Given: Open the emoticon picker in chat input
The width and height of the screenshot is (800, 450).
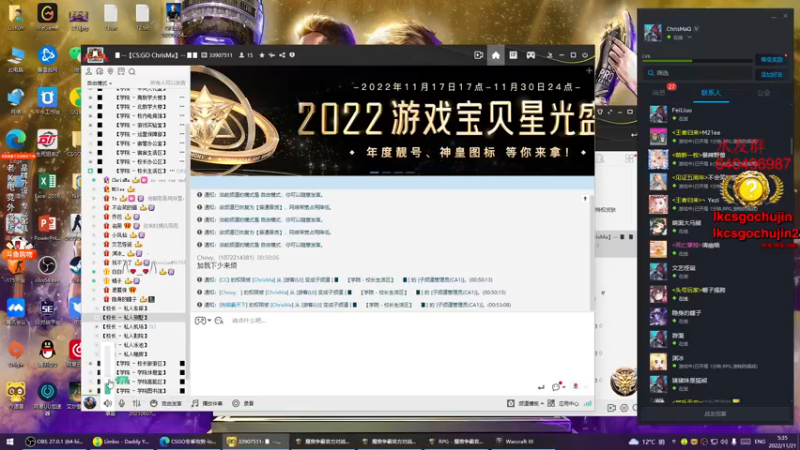Looking at the screenshot, I should 219,320.
